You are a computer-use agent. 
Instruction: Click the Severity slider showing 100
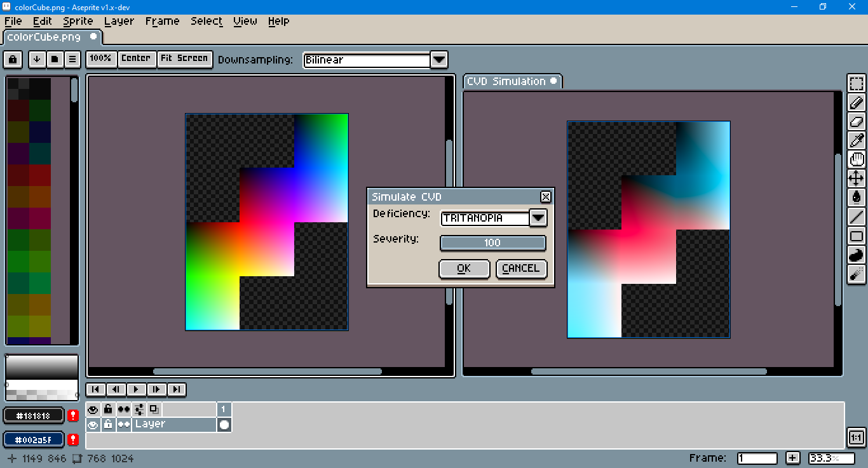point(492,243)
